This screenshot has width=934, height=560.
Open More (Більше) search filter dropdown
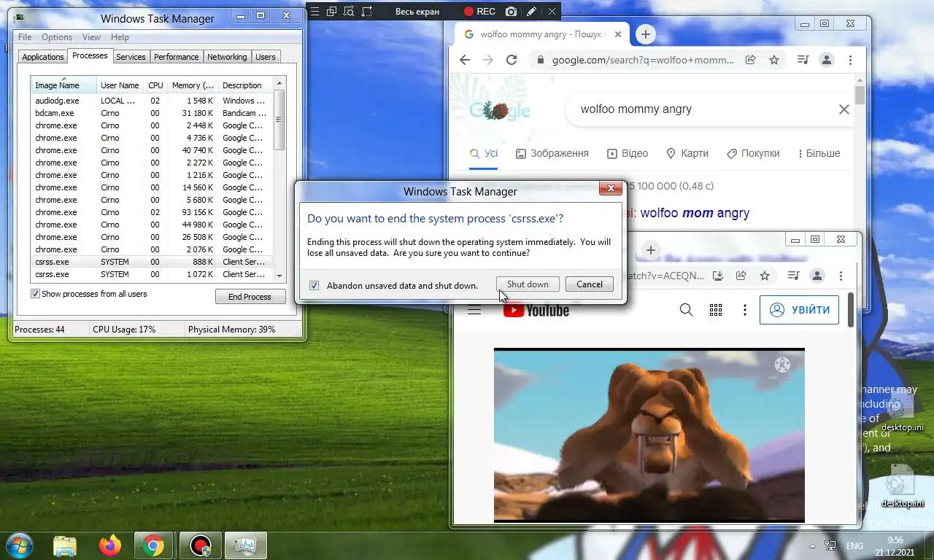pos(819,153)
